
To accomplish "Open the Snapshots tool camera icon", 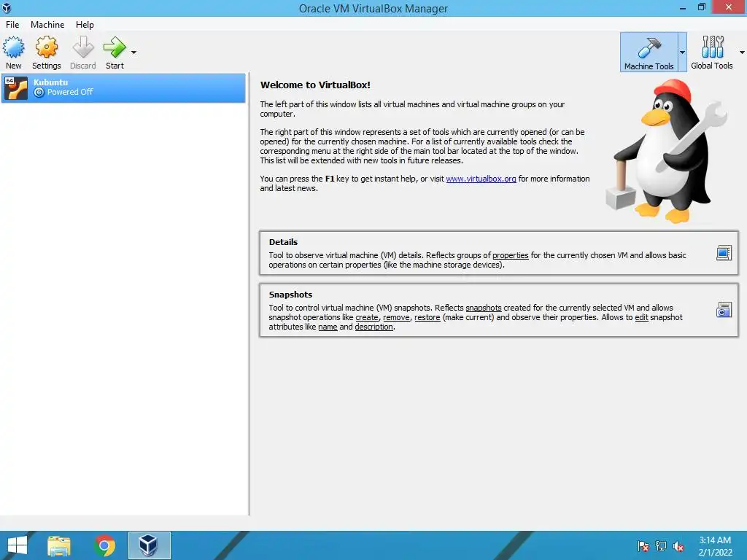I will [x=724, y=310].
